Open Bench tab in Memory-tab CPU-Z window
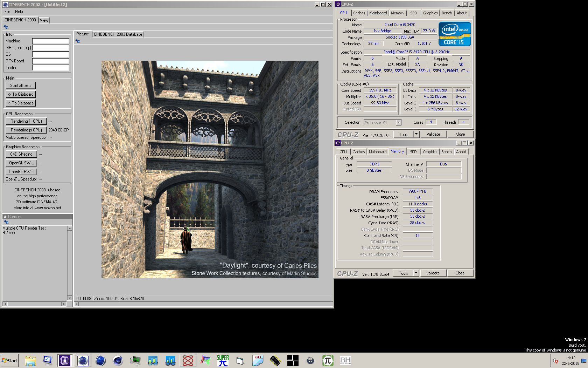The image size is (588, 368). point(446,152)
